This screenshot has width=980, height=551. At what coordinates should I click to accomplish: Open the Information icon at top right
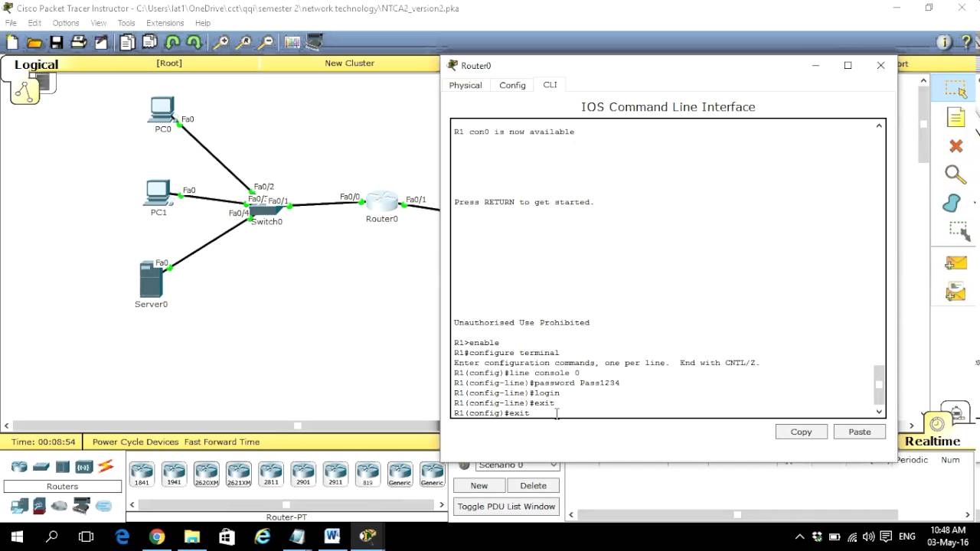pos(944,43)
